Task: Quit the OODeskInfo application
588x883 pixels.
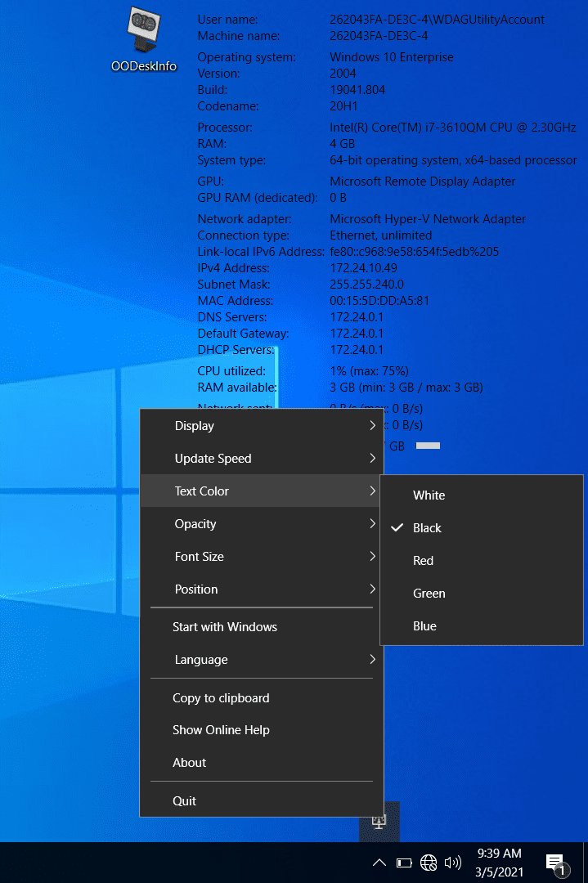Action: point(185,801)
